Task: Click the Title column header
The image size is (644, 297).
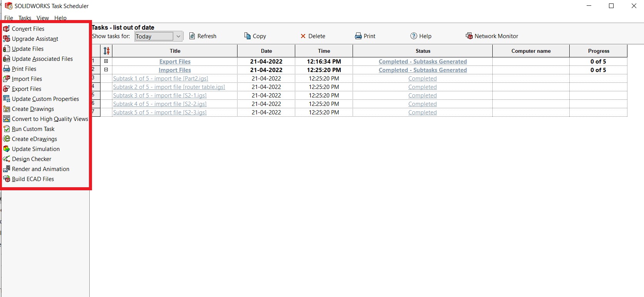Action: click(175, 51)
